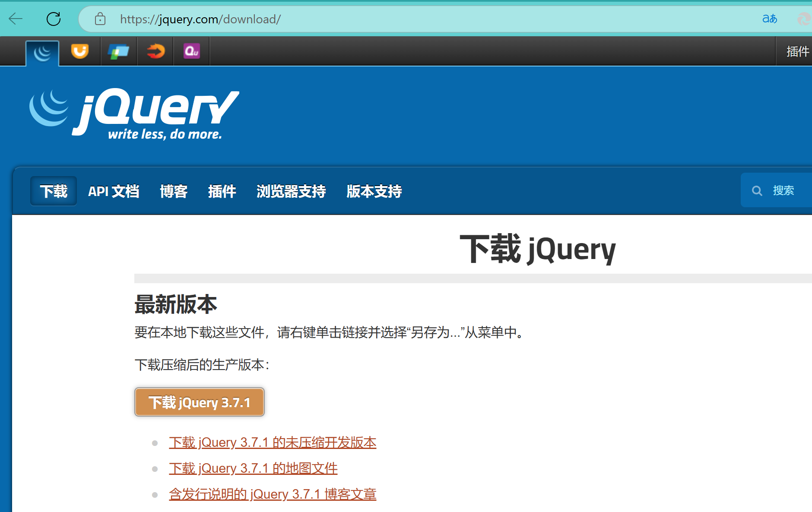Open the API 文档 navigation item
Screen dimensions: 812x512
click(114, 191)
